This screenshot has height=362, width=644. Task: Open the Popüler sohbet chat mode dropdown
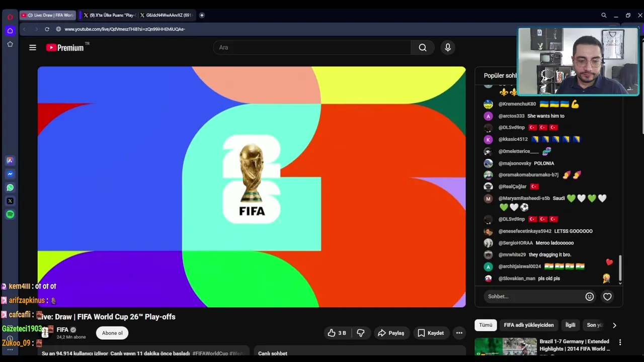(x=501, y=75)
